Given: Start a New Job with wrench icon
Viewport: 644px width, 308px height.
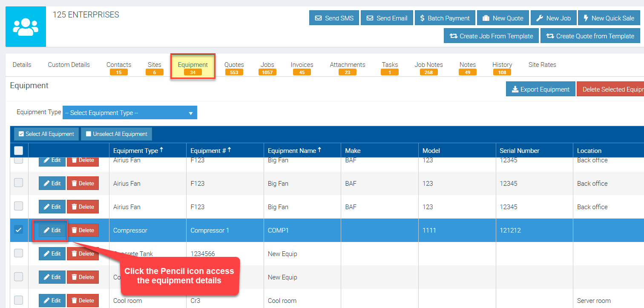Looking at the screenshot, I should [x=553, y=18].
